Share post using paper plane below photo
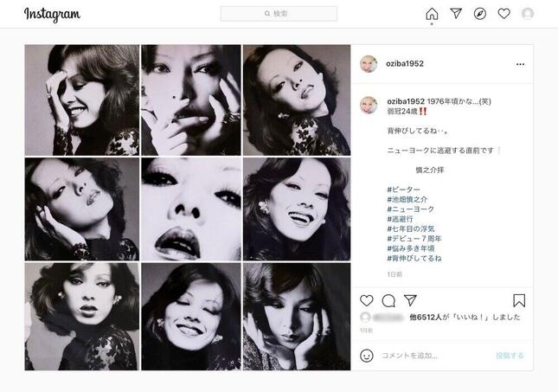 pyautogui.click(x=410, y=300)
